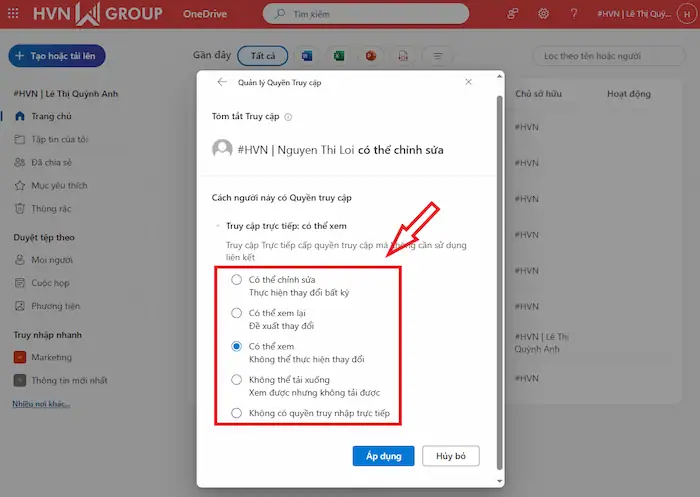700x497 pixels.
Task: Open the more filters list icon
Action: [x=438, y=56]
